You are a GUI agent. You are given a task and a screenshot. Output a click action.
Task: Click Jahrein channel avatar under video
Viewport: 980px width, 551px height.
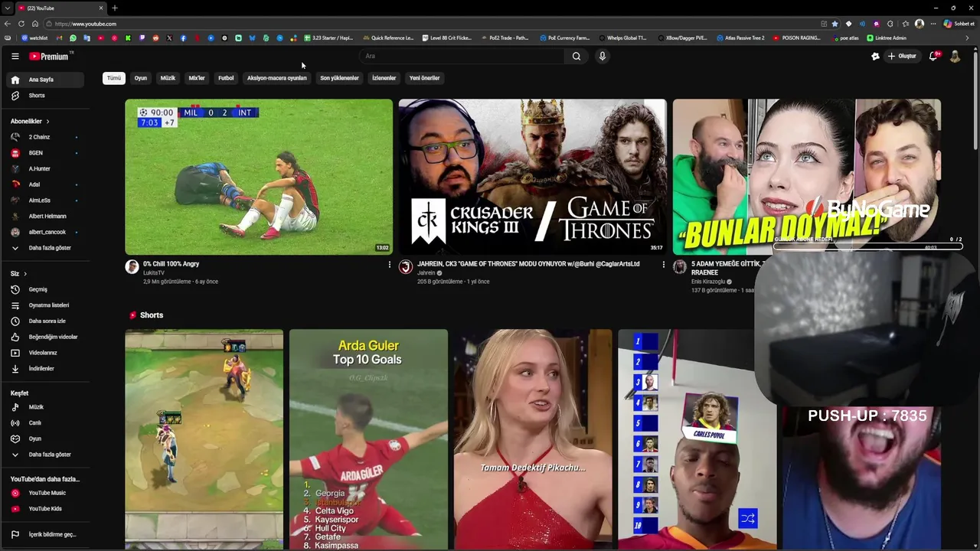[x=406, y=266]
